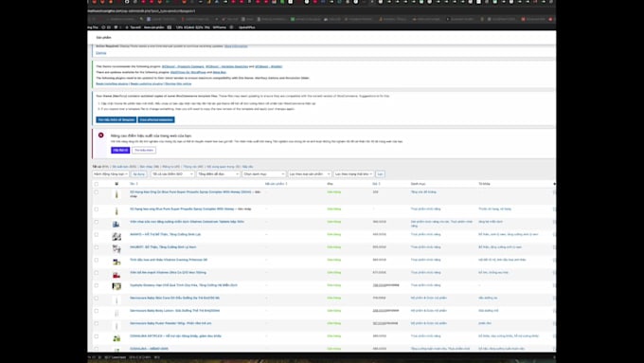644x363 pixels.
Task: Select checkbox for Vitatree Colostrum Tablets row
Action: [x=97, y=222]
